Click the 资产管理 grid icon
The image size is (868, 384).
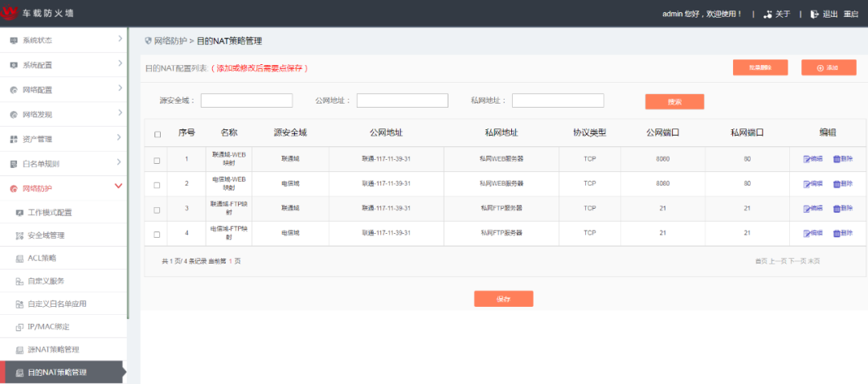tap(14, 140)
